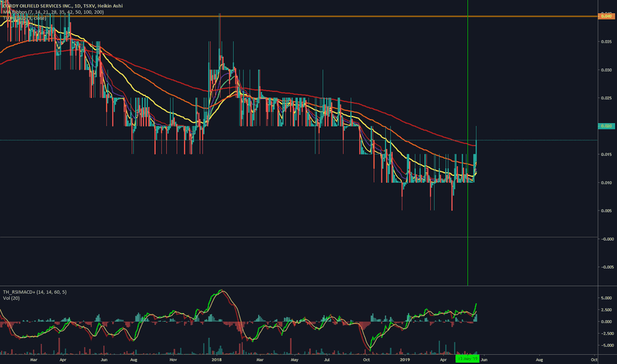
Task: Select the indicator label ending '(9, close)'
Action: [24, 18]
